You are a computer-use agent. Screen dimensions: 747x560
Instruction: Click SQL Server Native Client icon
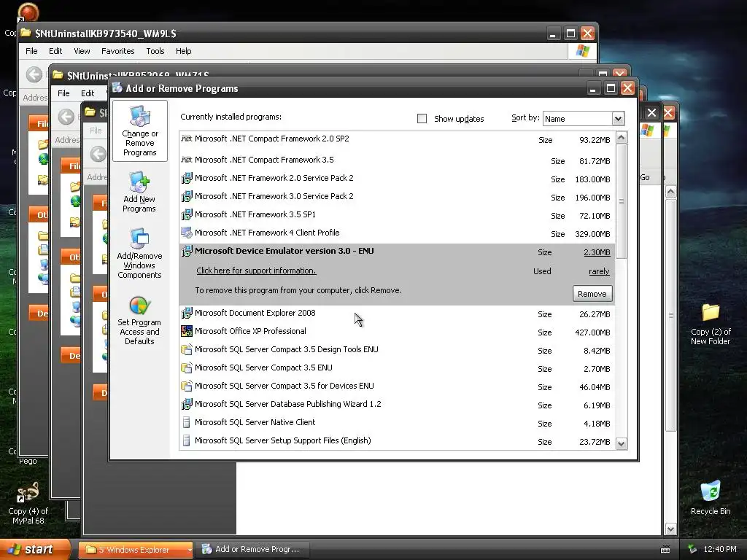click(186, 422)
